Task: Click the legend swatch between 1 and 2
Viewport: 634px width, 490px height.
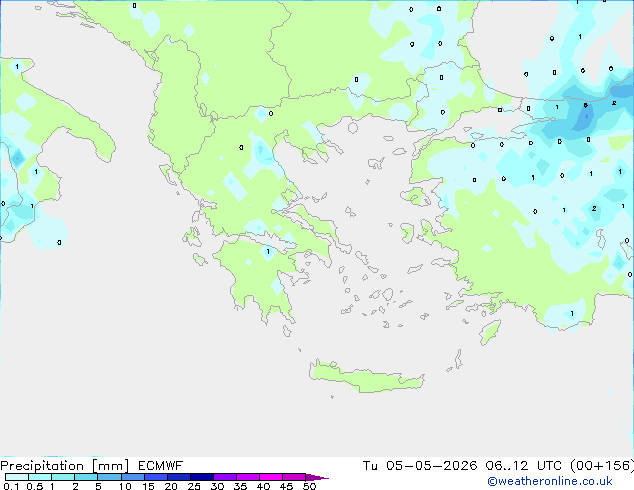Action: [x=63, y=477]
